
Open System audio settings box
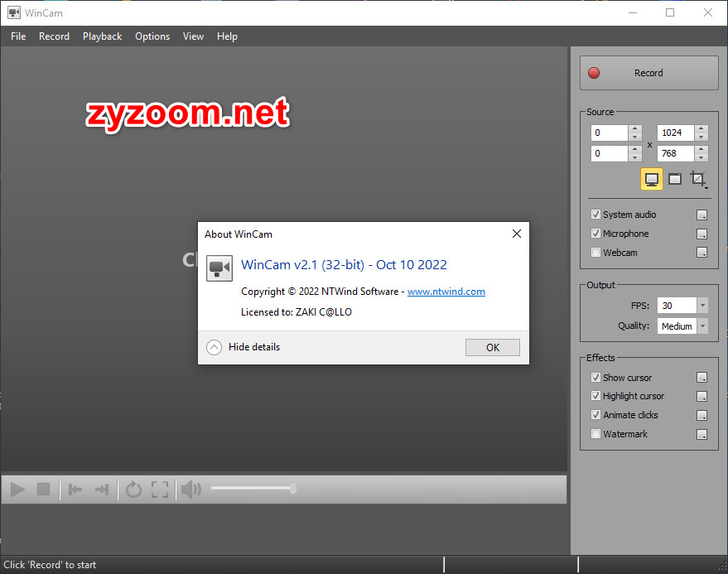click(701, 215)
